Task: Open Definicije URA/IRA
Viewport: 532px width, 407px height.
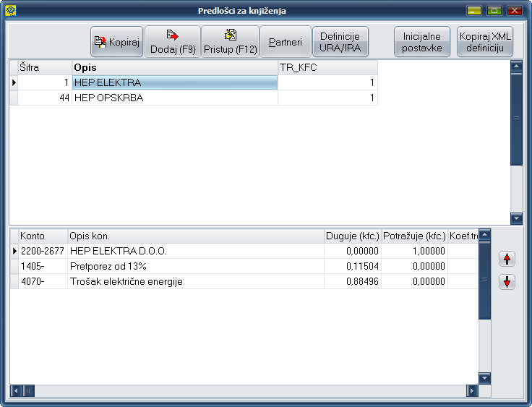Action: (340, 42)
